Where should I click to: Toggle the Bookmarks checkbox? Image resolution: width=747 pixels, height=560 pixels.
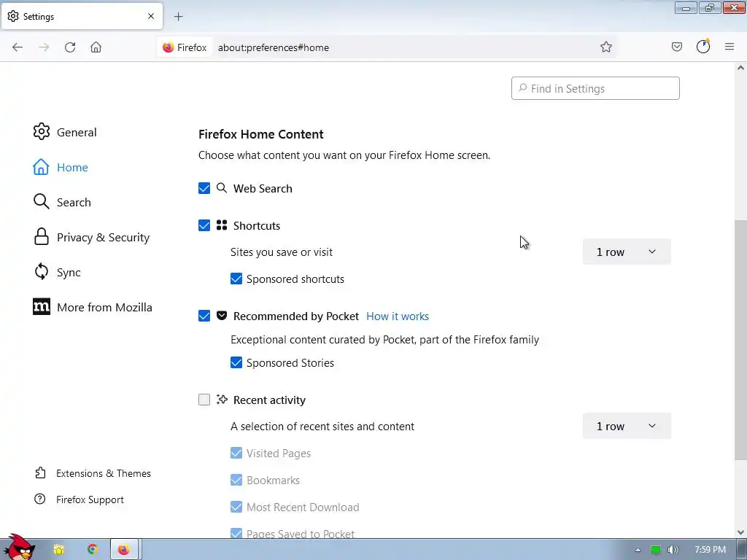236,480
